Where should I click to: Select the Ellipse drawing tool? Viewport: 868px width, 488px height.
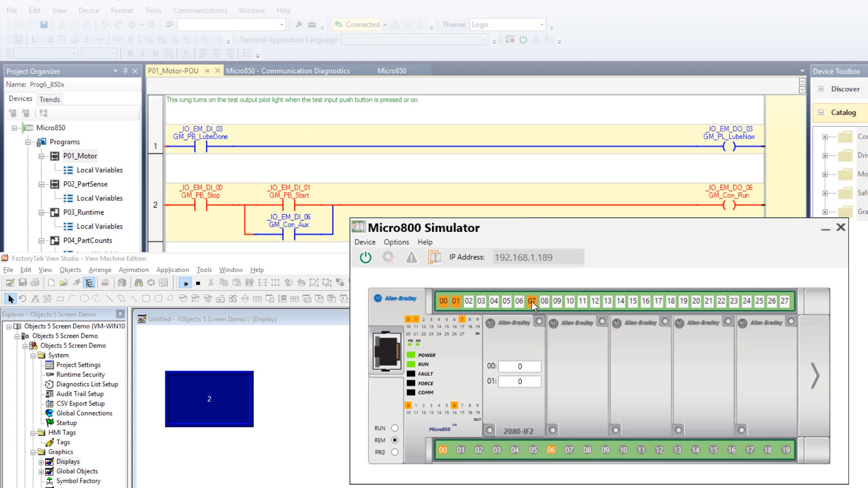point(84,299)
